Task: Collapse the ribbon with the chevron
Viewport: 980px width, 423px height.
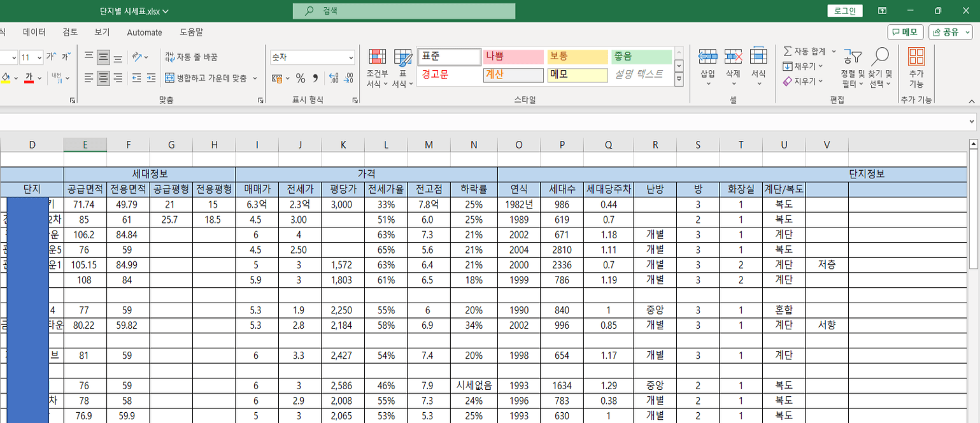Action: [971, 101]
